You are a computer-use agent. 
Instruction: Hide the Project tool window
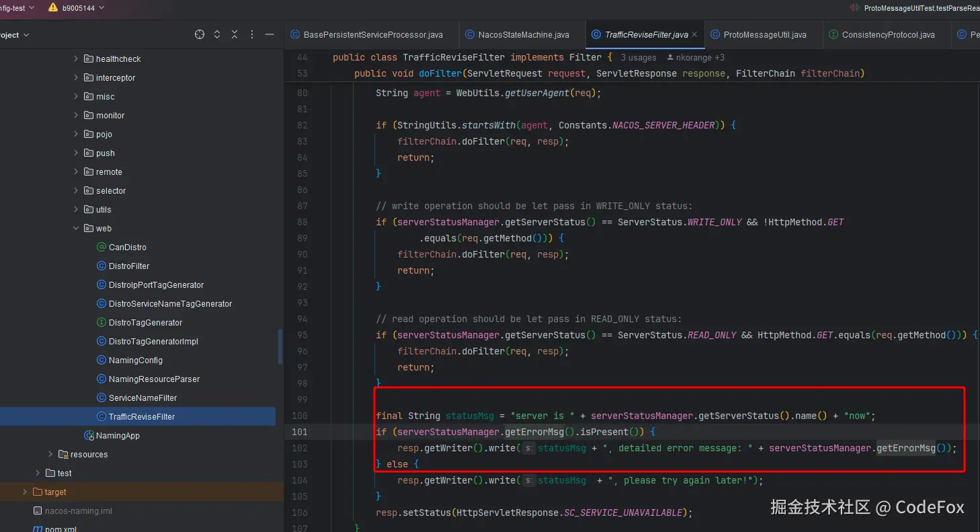click(x=270, y=34)
